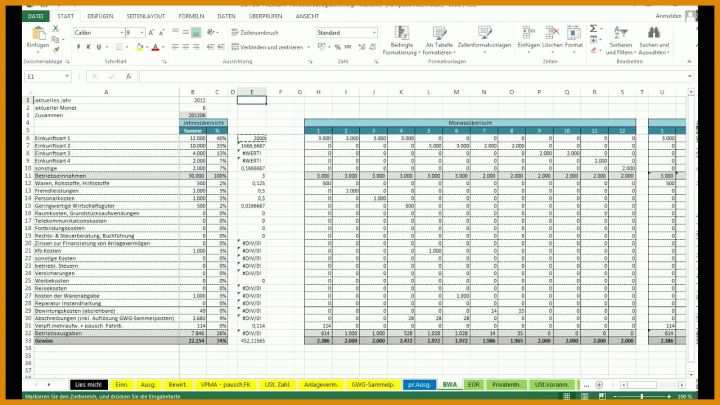Click the percent style icon
Screen dimensions: 720x405
tap(338, 47)
